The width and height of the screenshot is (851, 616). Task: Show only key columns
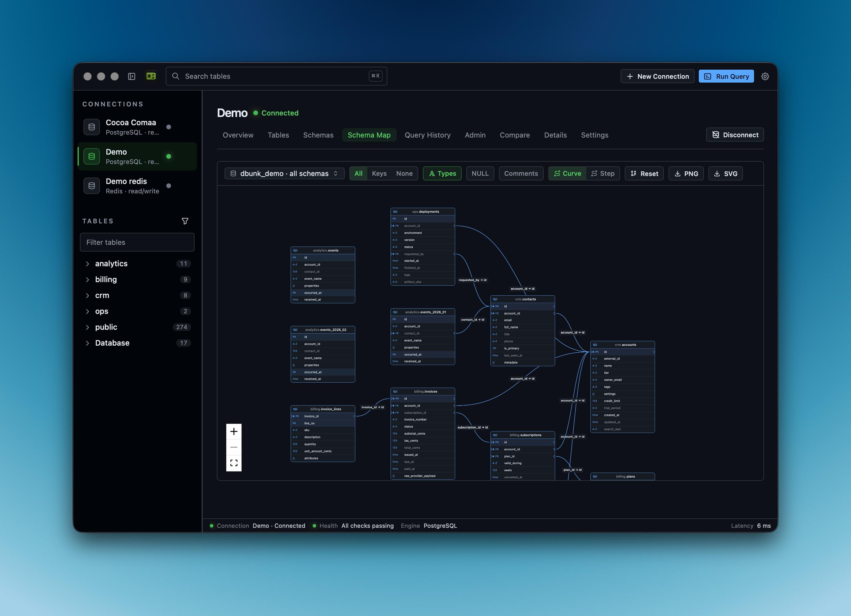(x=379, y=173)
